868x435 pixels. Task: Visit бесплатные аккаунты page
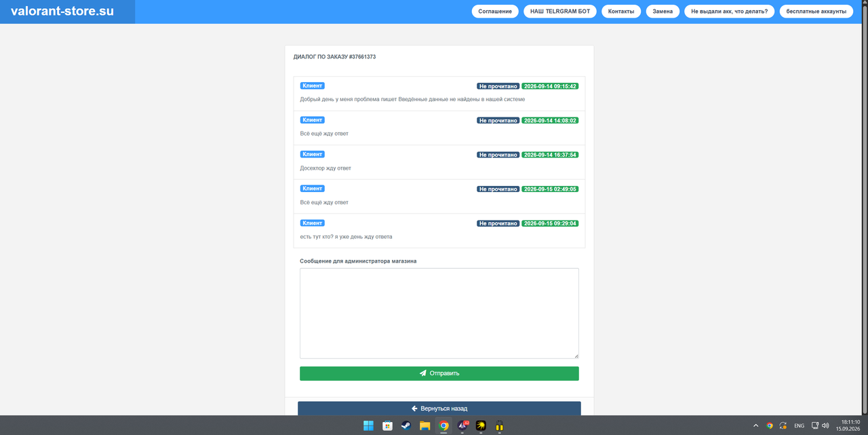click(816, 12)
